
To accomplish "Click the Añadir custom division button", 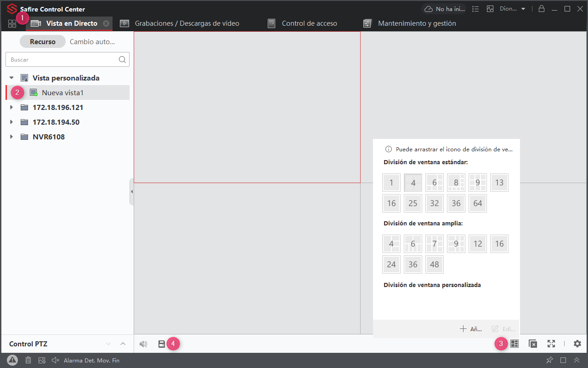I will point(471,329).
